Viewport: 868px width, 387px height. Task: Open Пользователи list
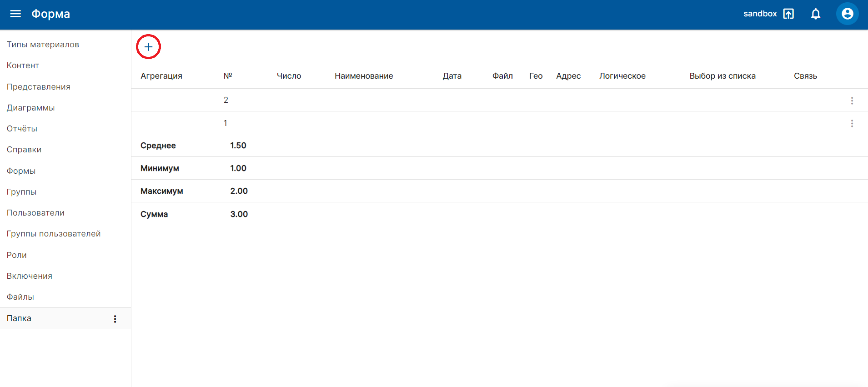coord(35,213)
